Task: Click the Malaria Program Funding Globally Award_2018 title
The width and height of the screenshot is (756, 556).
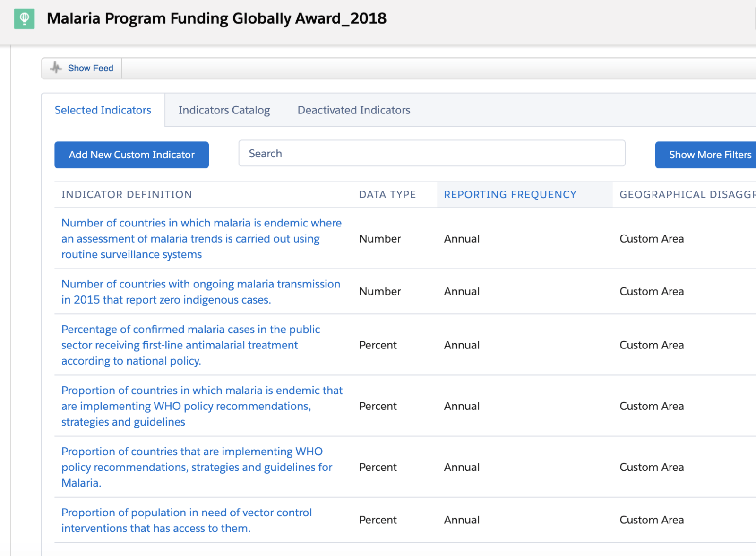Action: click(x=217, y=18)
